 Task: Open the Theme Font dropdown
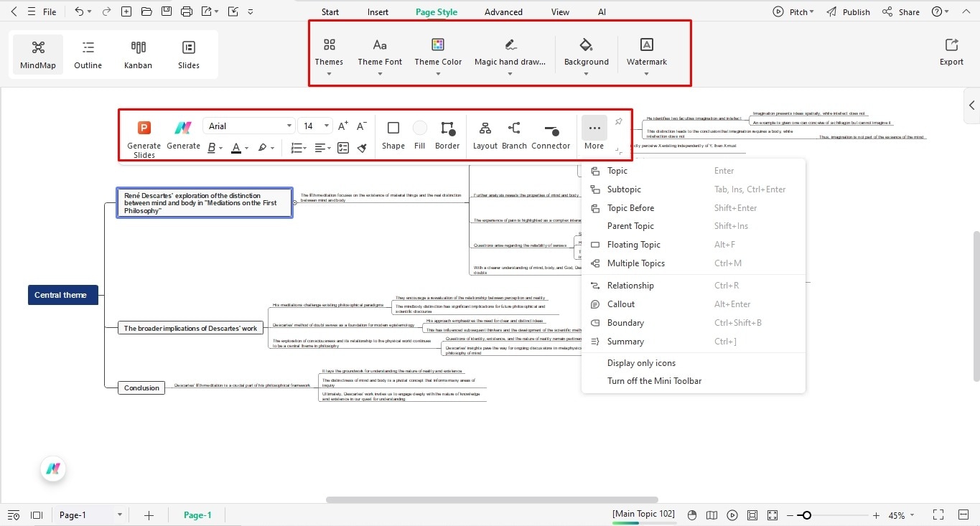(x=380, y=56)
